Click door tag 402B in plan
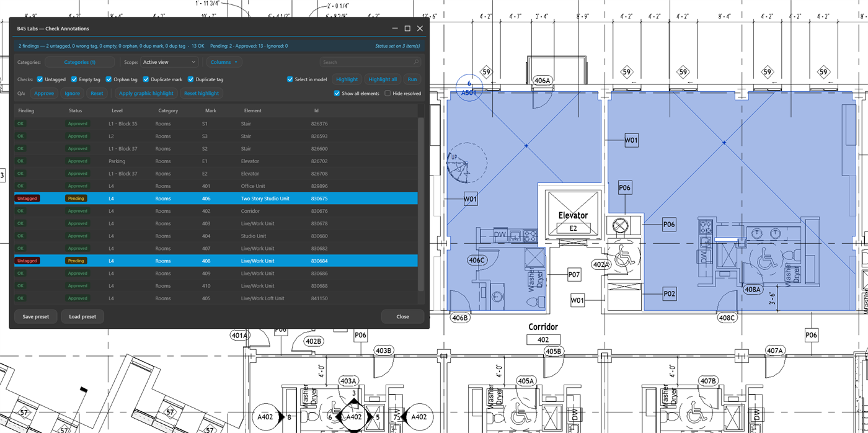868x433 pixels. 314,341
